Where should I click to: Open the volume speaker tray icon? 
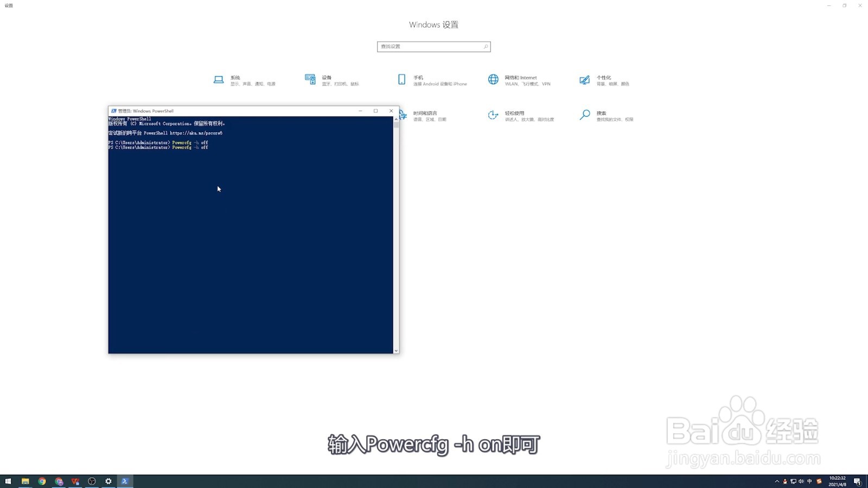pyautogui.click(x=801, y=481)
